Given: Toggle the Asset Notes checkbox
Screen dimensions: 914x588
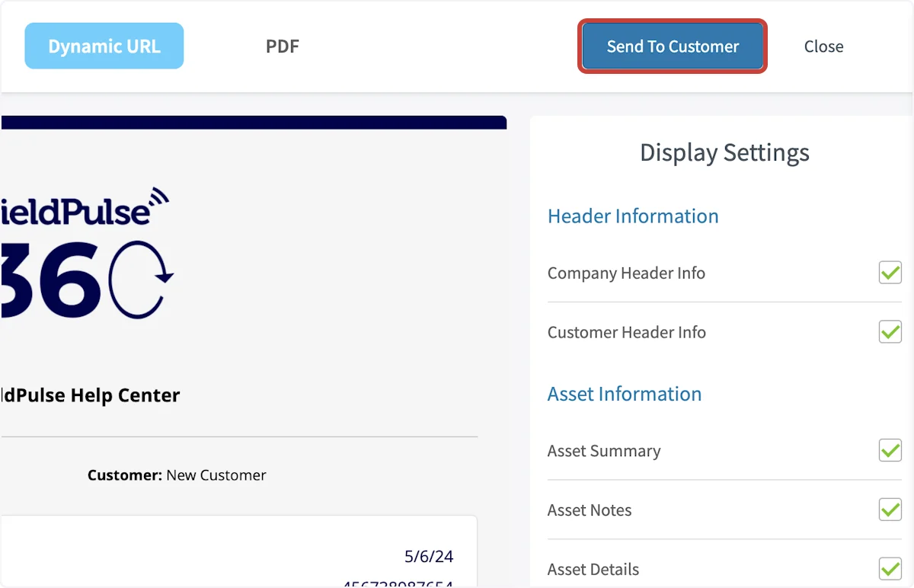Looking at the screenshot, I should (890, 510).
